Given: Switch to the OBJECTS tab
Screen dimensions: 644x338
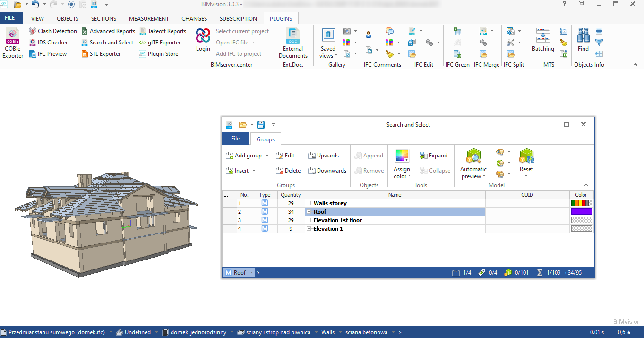Looking at the screenshot, I should click(x=68, y=19).
